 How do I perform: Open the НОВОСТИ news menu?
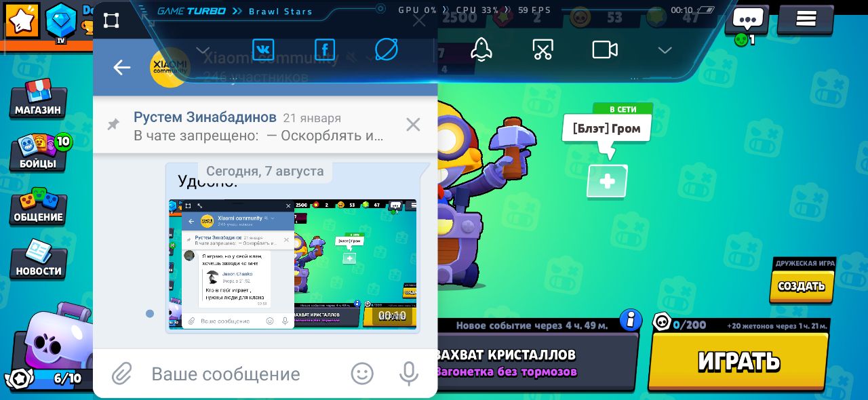point(39,260)
